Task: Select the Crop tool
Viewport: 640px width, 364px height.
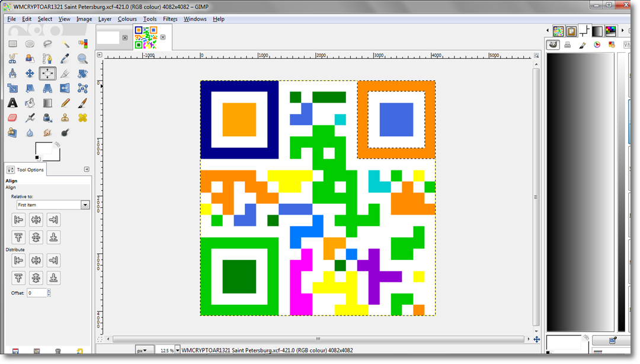Action: tap(65, 73)
